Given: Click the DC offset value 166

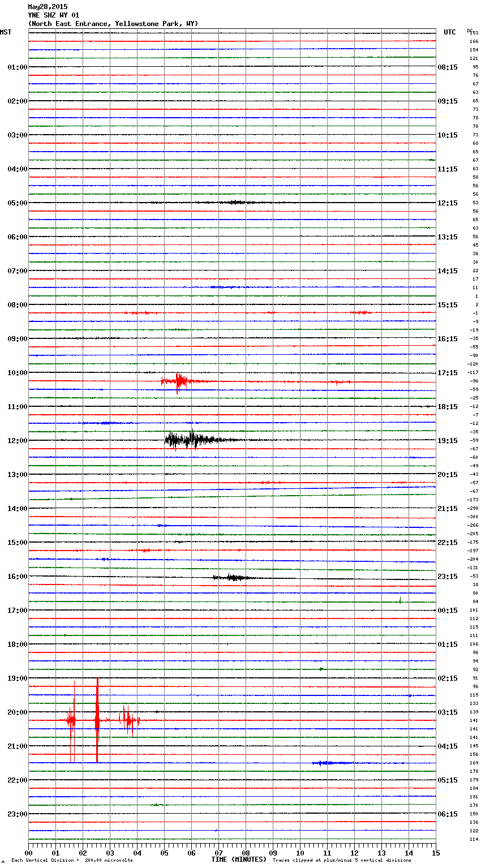Looking at the screenshot, I should pos(474,42).
